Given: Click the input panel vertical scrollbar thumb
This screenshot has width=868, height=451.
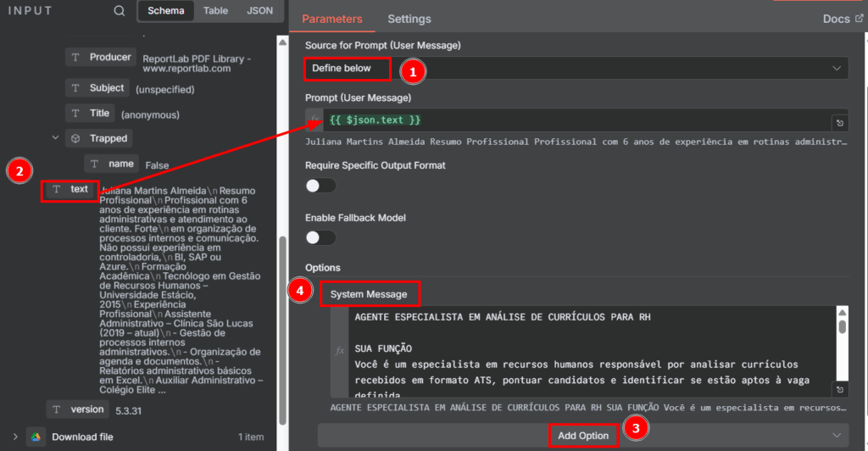Looking at the screenshot, I should tap(282, 331).
